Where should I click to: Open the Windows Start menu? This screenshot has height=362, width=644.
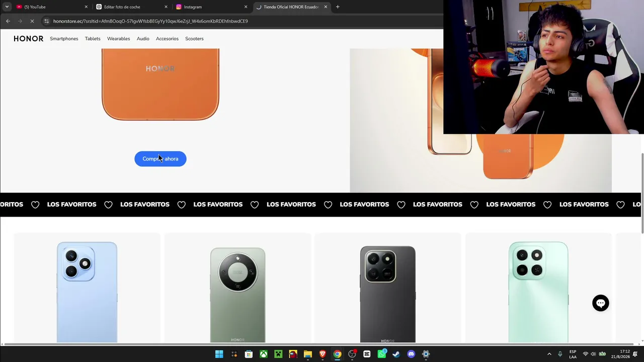click(219, 354)
